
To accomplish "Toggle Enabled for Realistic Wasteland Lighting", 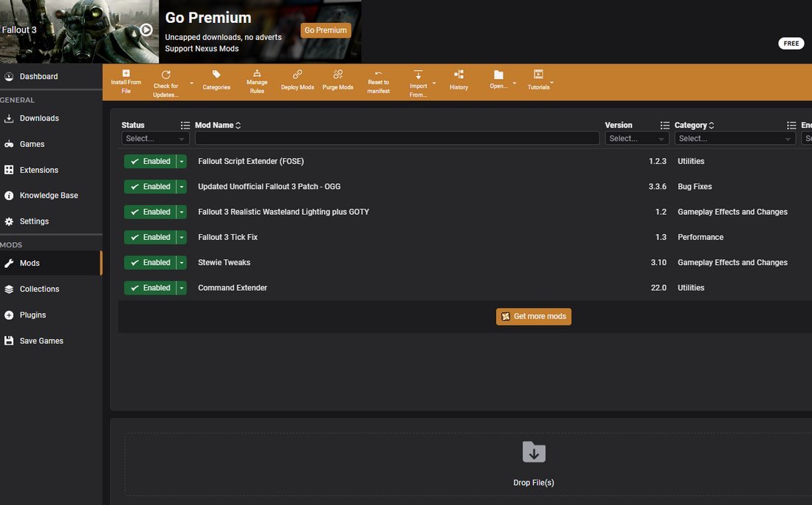I will pyautogui.click(x=150, y=212).
